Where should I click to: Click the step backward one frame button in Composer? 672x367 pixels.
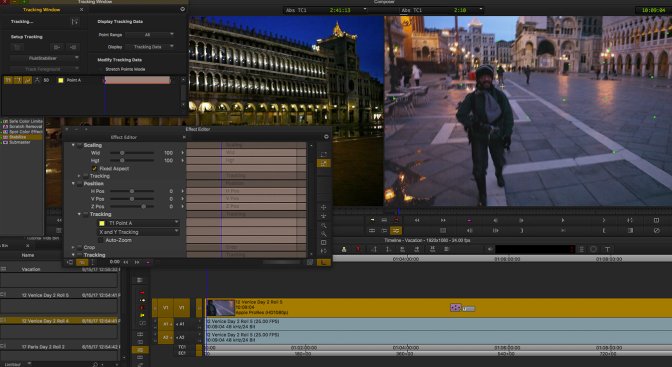coord(495,220)
